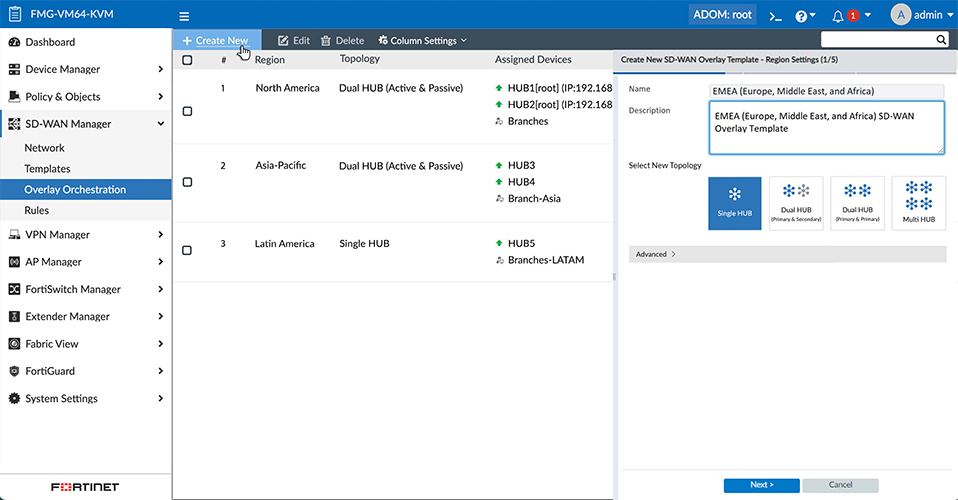Click the Device Manager icon
958x500 pixels.
pos(14,69)
